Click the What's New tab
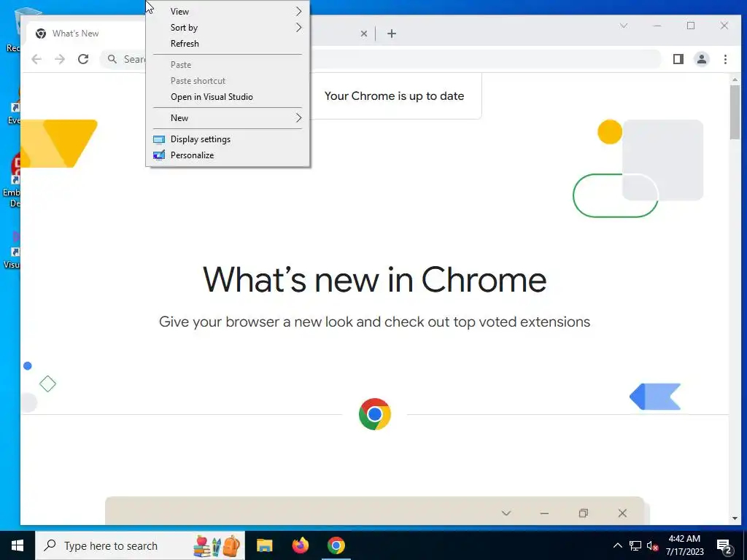The height and width of the screenshot is (560, 747). coord(86,34)
